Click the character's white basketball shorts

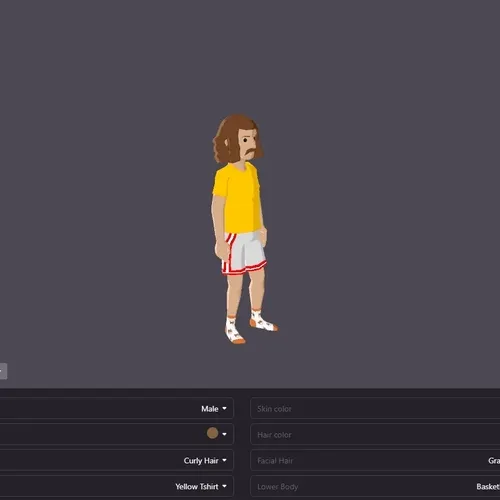point(244,253)
